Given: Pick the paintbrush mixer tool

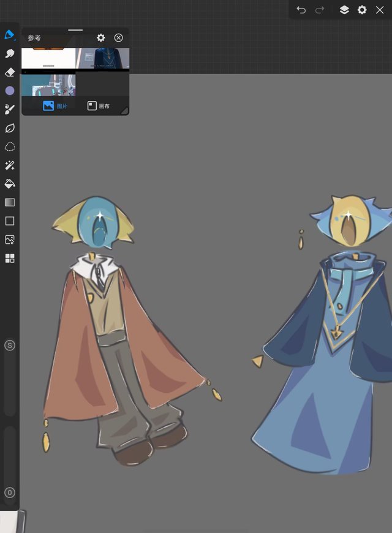Looking at the screenshot, I should 9,110.
